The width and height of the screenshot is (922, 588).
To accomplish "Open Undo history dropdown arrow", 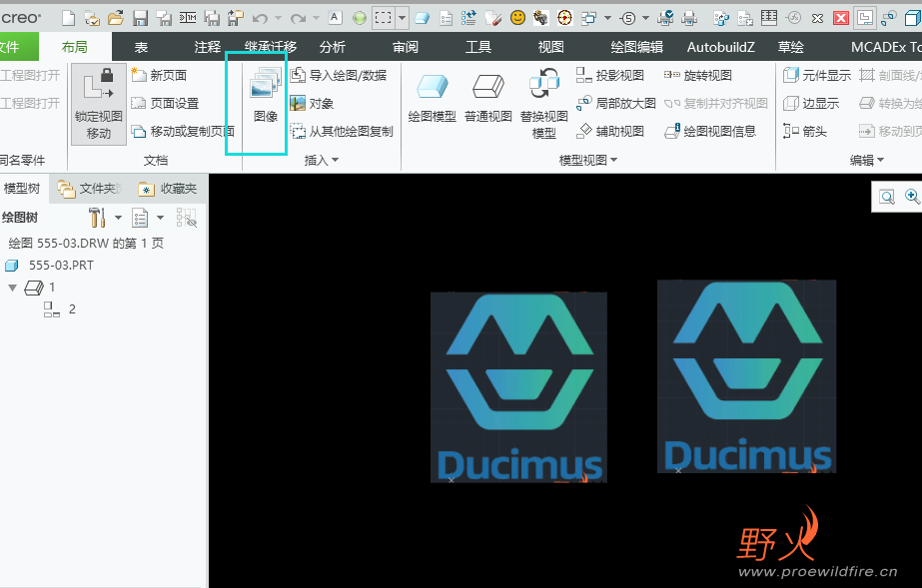I will tap(278, 18).
